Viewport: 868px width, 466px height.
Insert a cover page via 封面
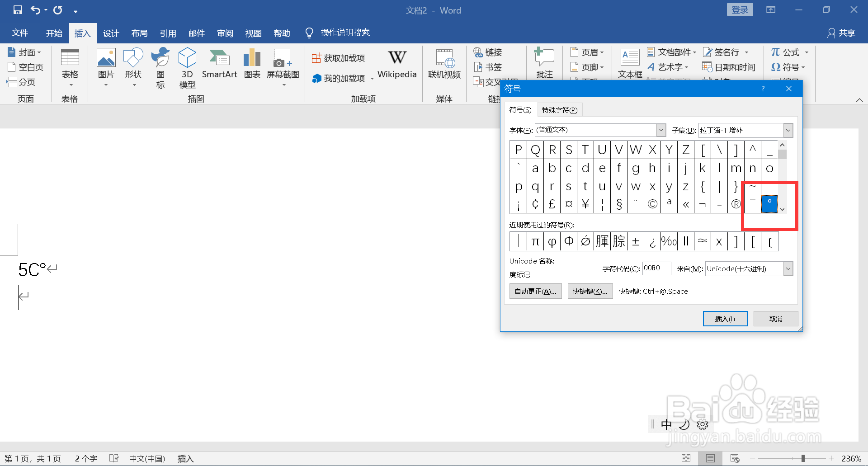coord(25,52)
